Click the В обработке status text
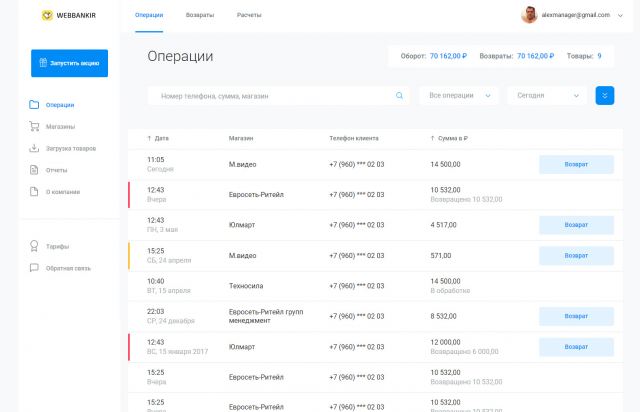 [450, 291]
